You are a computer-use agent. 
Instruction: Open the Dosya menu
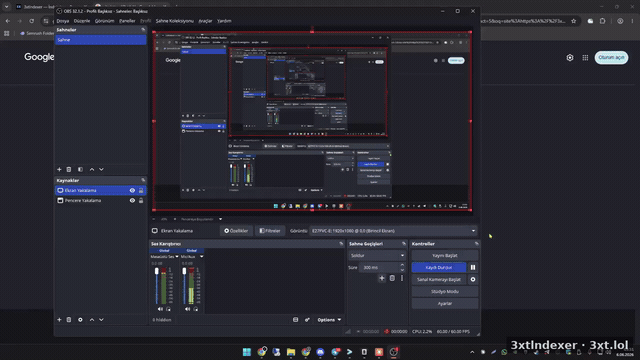[62, 21]
